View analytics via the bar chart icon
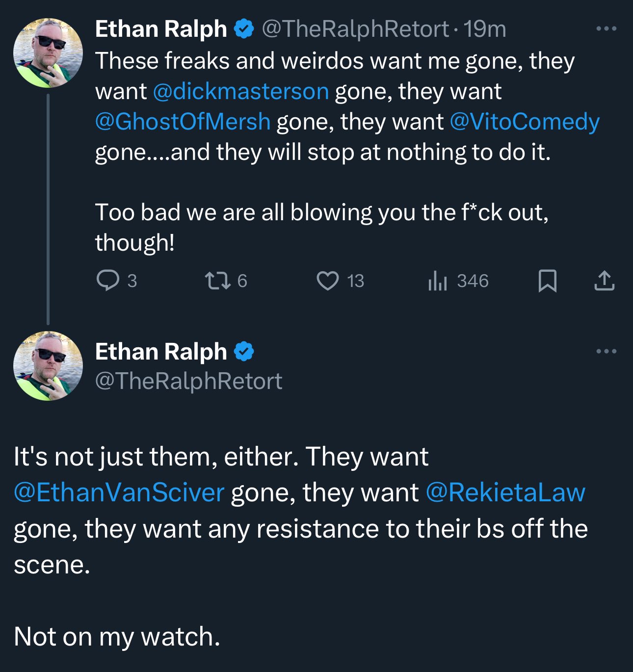The height and width of the screenshot is (672, 633). tap(437, 281)
